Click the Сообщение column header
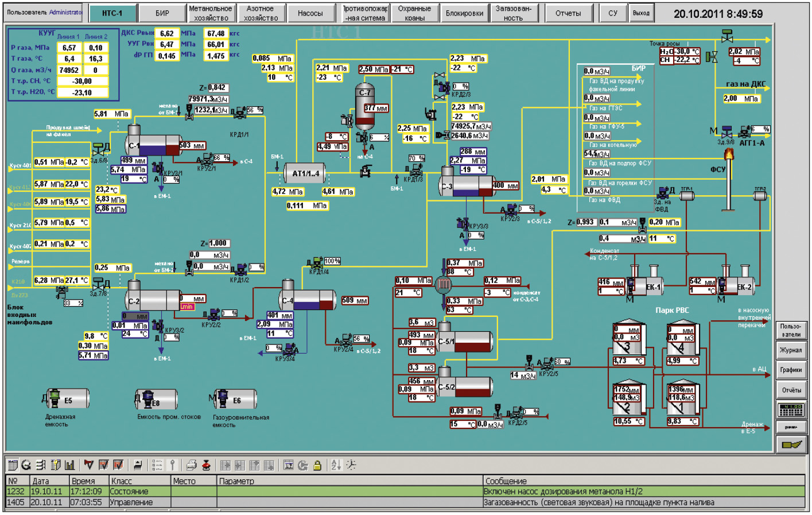 pyautogui.click(x=645, y=481)
